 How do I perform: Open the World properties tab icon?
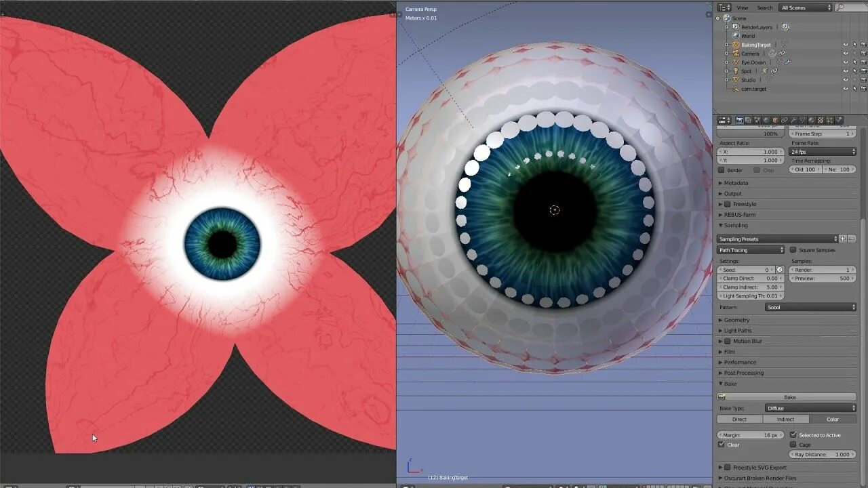[x=766, y=120]
